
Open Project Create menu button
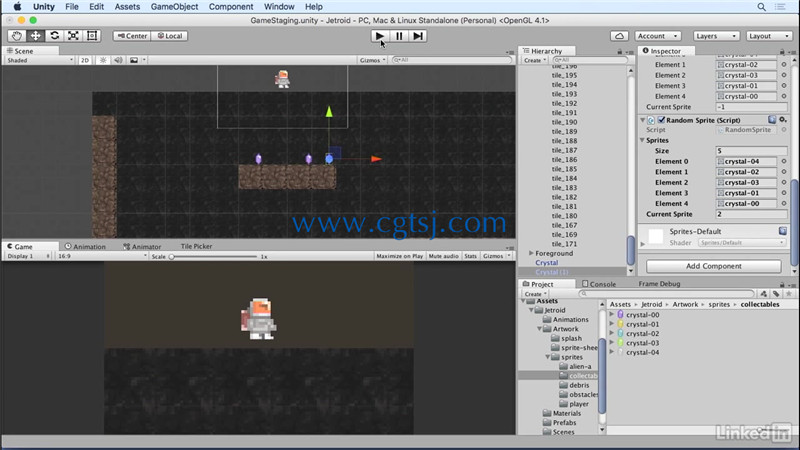(535, 294)
